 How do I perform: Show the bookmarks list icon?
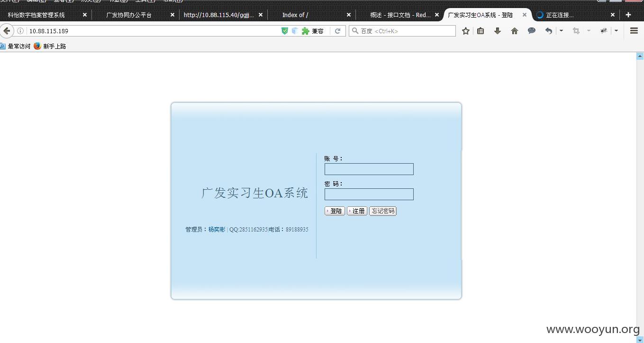pos(481,31)
